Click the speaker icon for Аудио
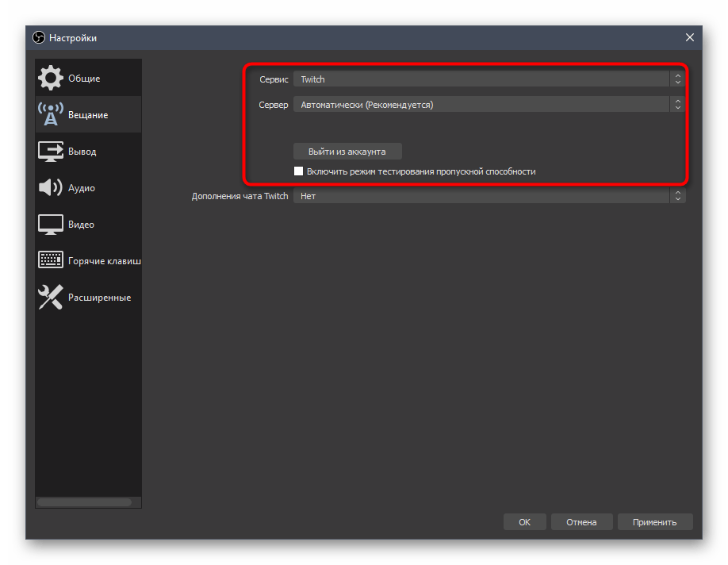The height and width of the screenshot is (565, 728). 51,188
